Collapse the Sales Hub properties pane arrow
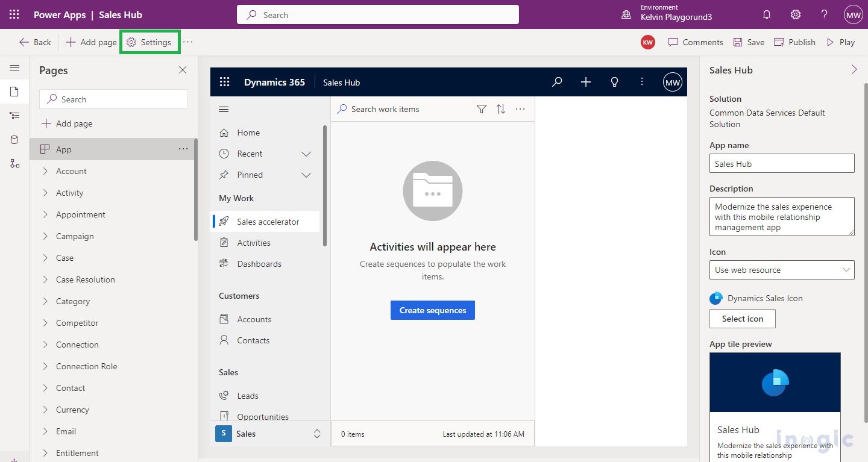Viewport: 868px width, 462px height. (854, 70)
